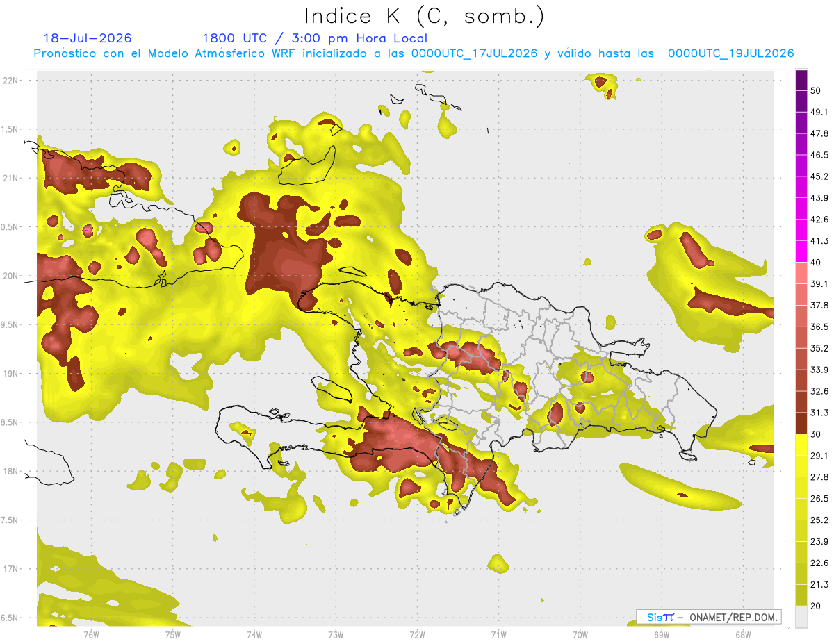Click the 73W longitude label
834x644 pixels.
point(336,635)
